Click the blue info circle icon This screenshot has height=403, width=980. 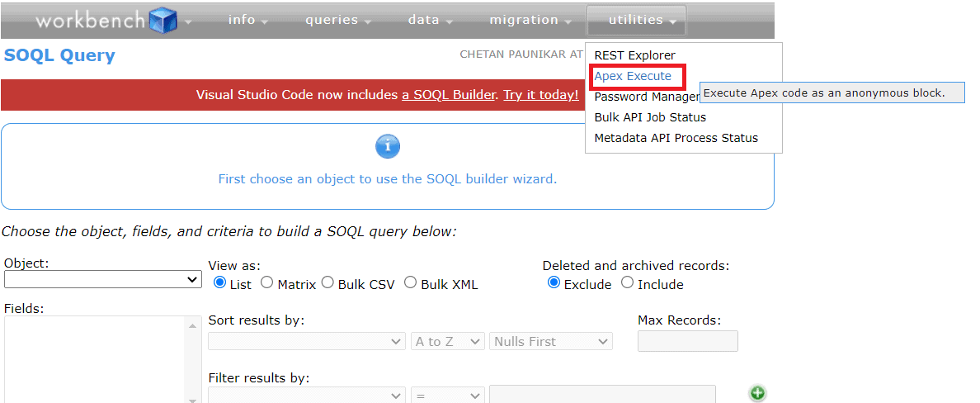coord(388,147)
